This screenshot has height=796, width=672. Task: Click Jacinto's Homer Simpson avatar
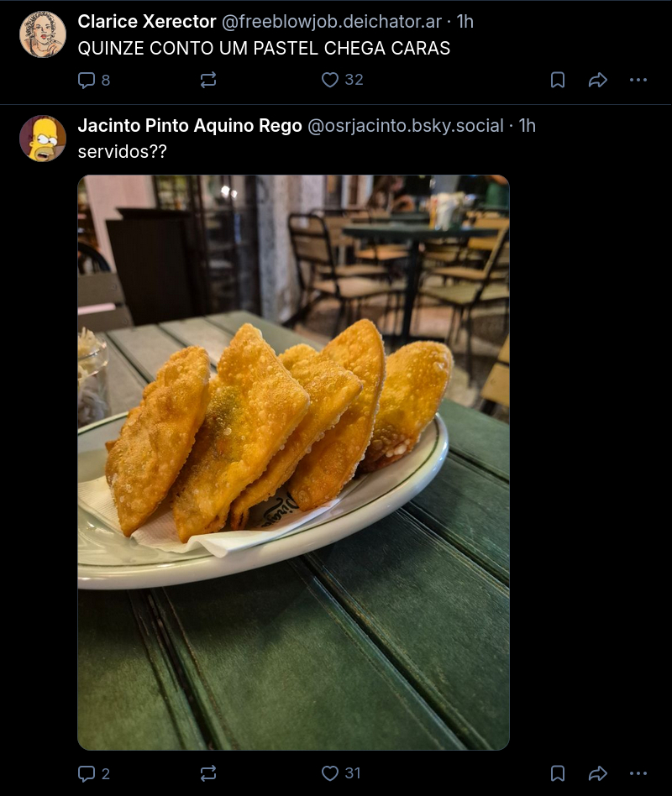click(x=42, y=139)
